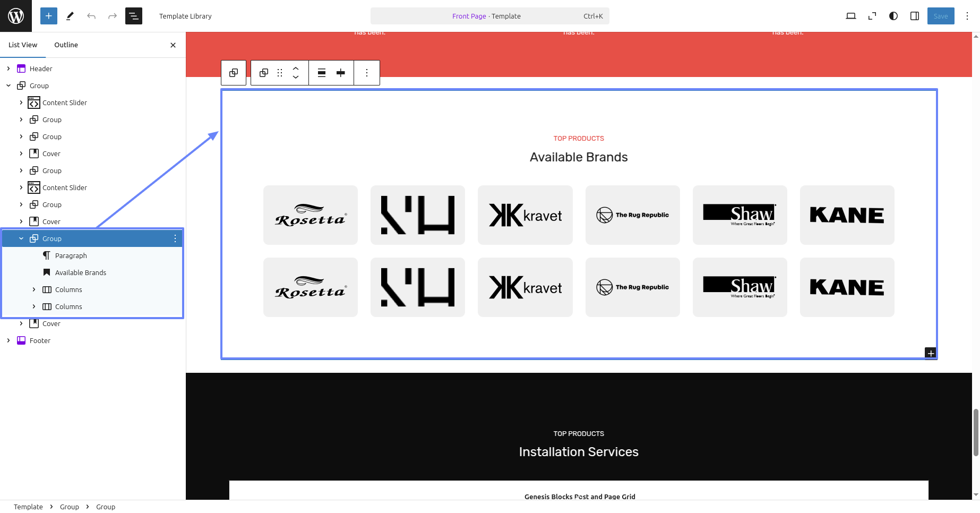Click the Redo arrow
This screenshot has width=980, height=513.
coord(113,16)
